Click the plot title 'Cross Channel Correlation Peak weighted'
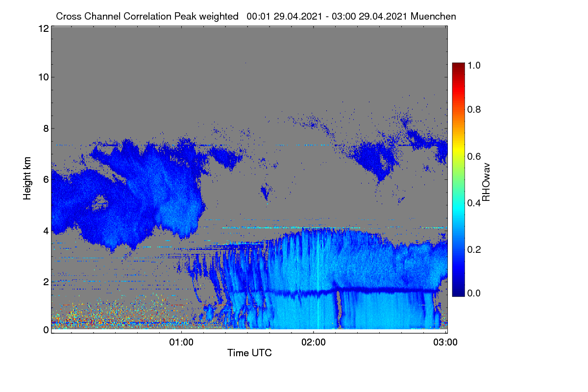 (x=147, y=16)
